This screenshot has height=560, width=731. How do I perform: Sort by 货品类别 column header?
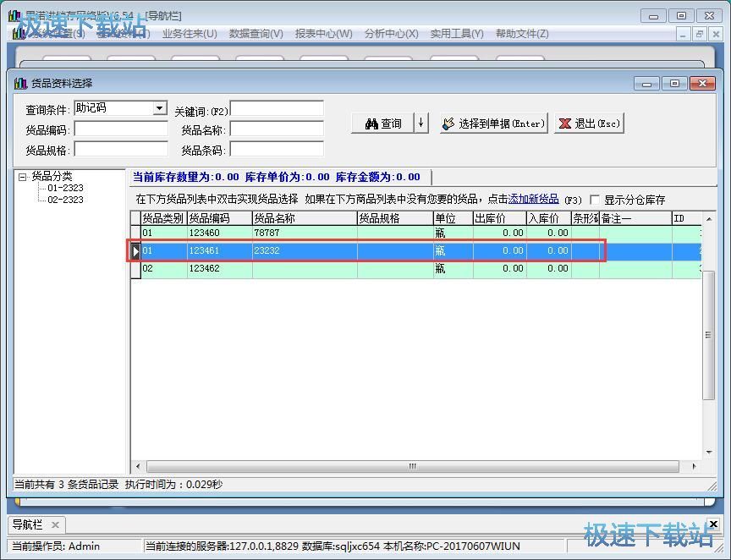163,218
